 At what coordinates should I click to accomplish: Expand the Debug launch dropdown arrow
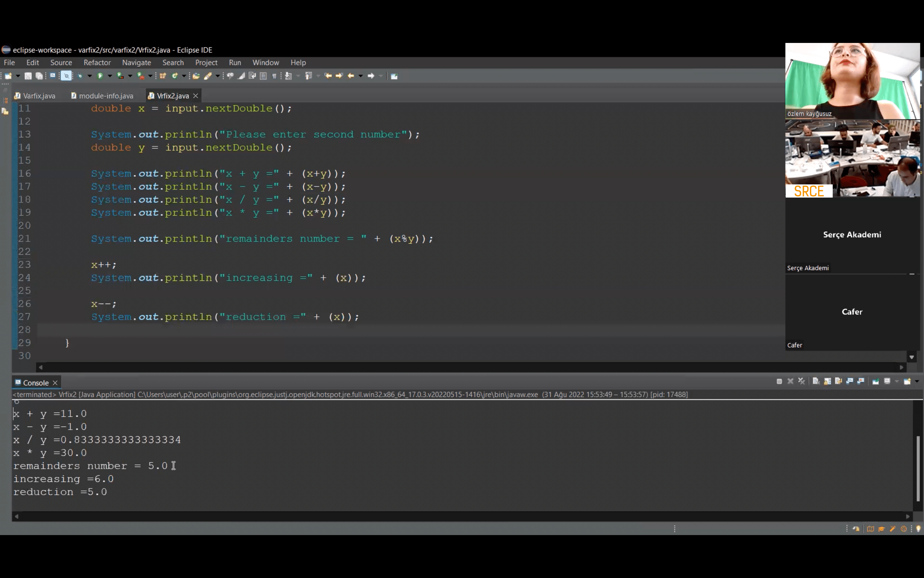pyautogui.click(x=90, y=76)
